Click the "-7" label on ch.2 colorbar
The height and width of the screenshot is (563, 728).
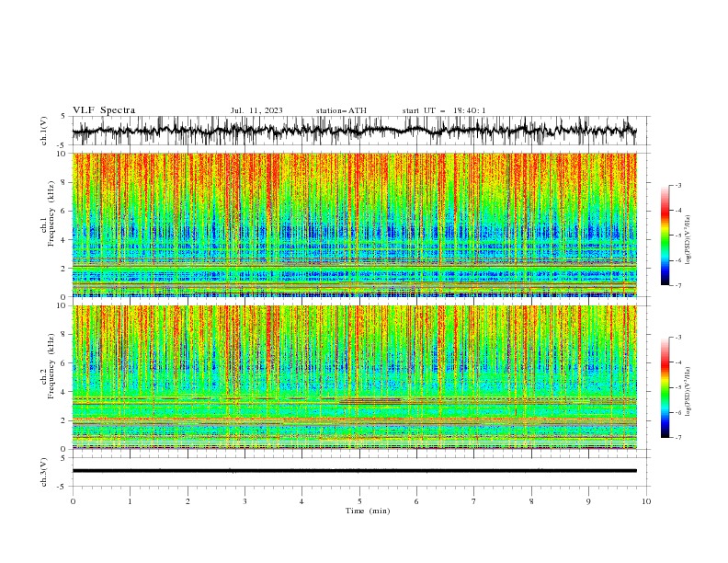[678, 437]
